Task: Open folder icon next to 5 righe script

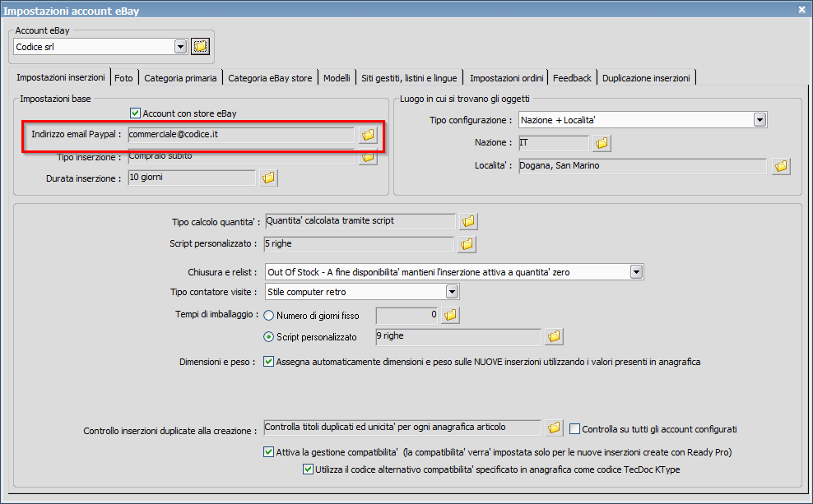Action: [467, 244]
